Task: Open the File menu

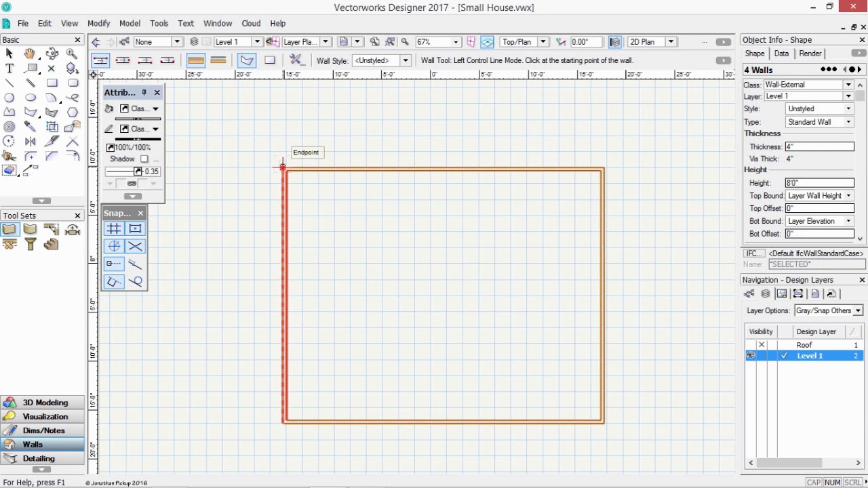Action: pyautogui.click(x=23, y=23)
